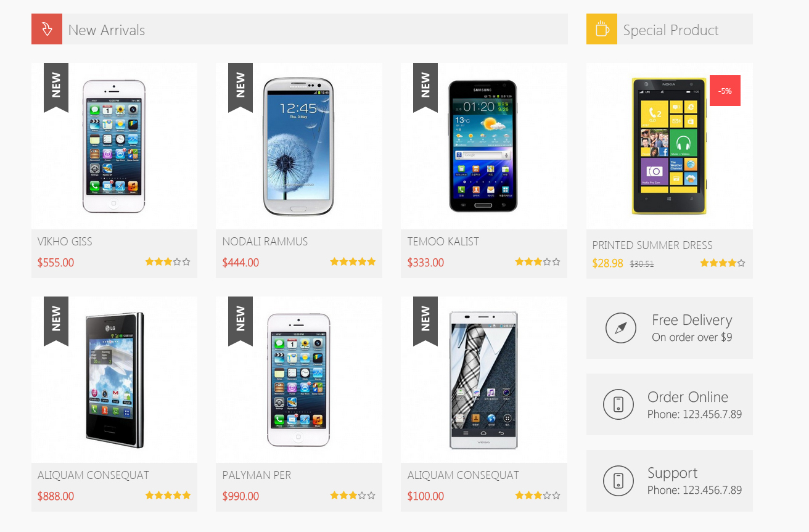Click the red New Arrivals arrow icon
This screenshot has width=809, height=532.
click(x=47, y=29)
